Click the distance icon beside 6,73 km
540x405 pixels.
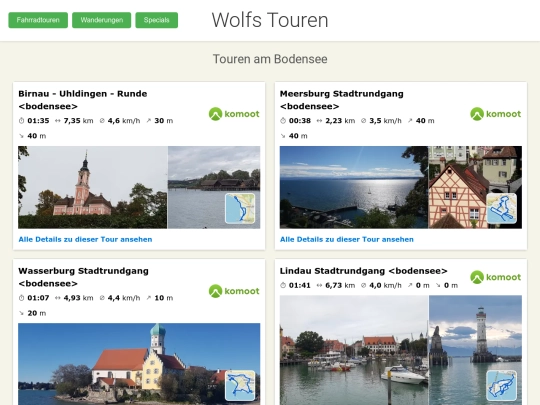[319, 285]
